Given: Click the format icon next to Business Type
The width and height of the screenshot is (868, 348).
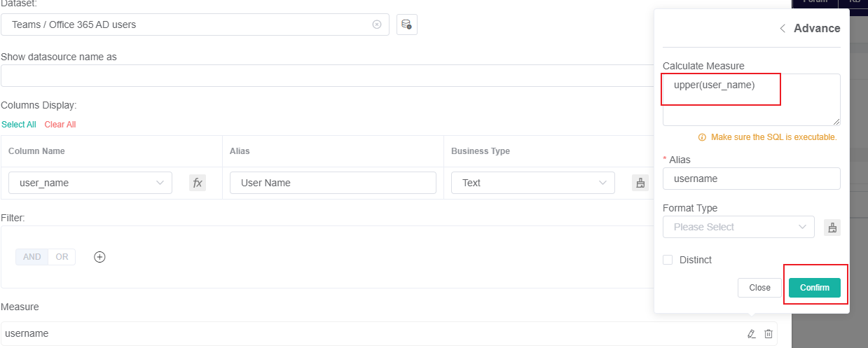Looking at the screenshot, I should (640, 183).
